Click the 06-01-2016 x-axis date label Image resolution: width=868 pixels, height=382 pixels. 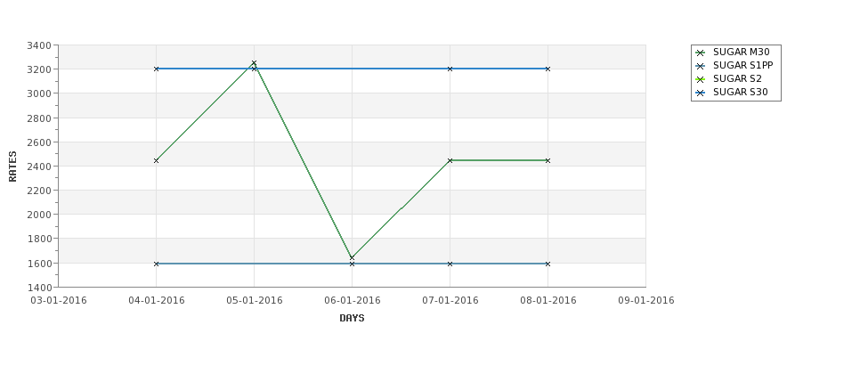(352, 301)
